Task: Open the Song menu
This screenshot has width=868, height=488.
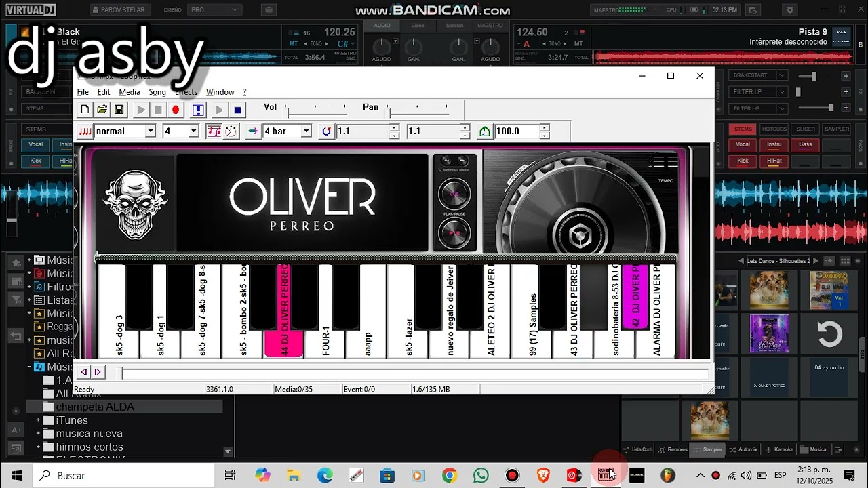Action: coord(157,92)
